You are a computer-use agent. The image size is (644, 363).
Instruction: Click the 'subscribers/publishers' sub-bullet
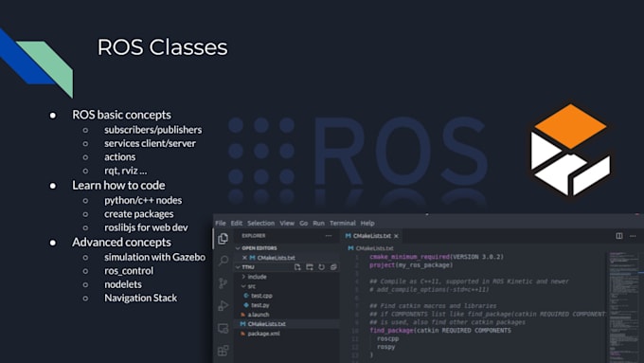point(153,130)
